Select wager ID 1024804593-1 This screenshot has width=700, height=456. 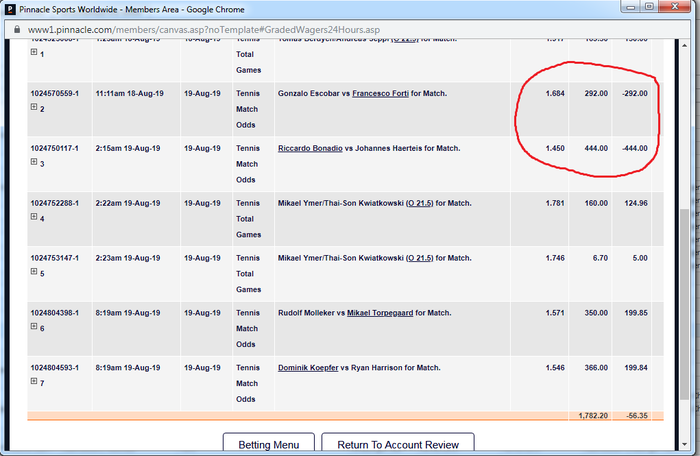(x=54, y=368)
